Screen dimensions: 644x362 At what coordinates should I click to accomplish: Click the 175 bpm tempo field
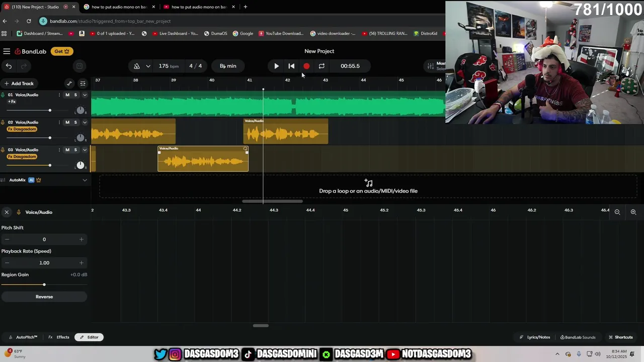[x=169, y=66]
